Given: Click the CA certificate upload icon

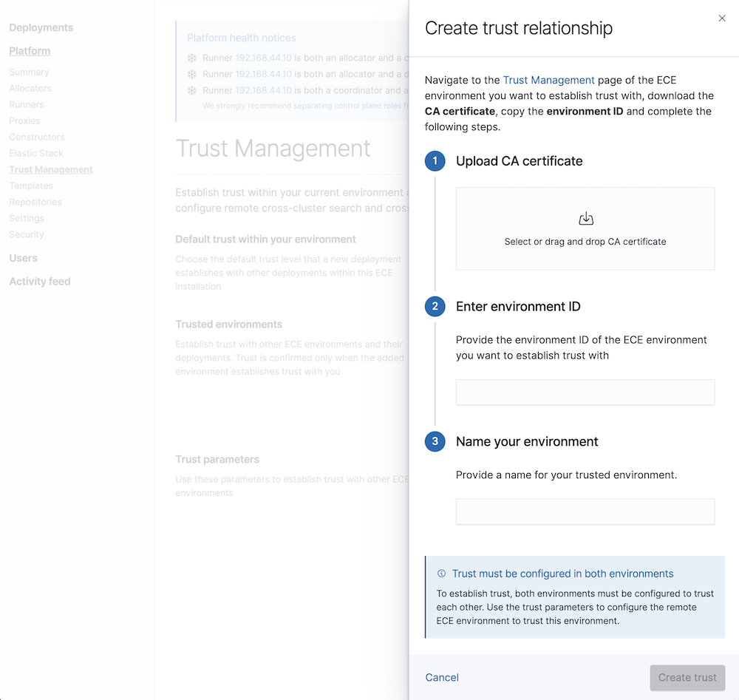Looking at the screenshot, I should point(585,219).
